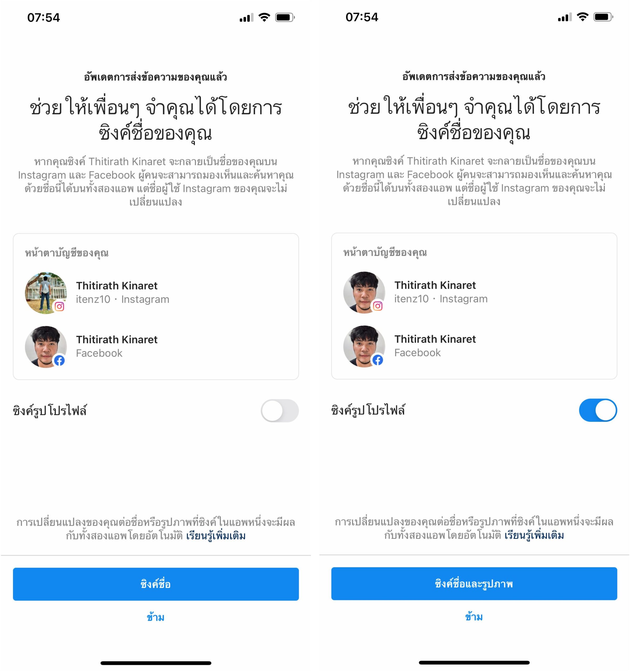Tap Facebook badge icon on right screen avatar
This screenshot has width=630, height=672.
pos(378,360)
